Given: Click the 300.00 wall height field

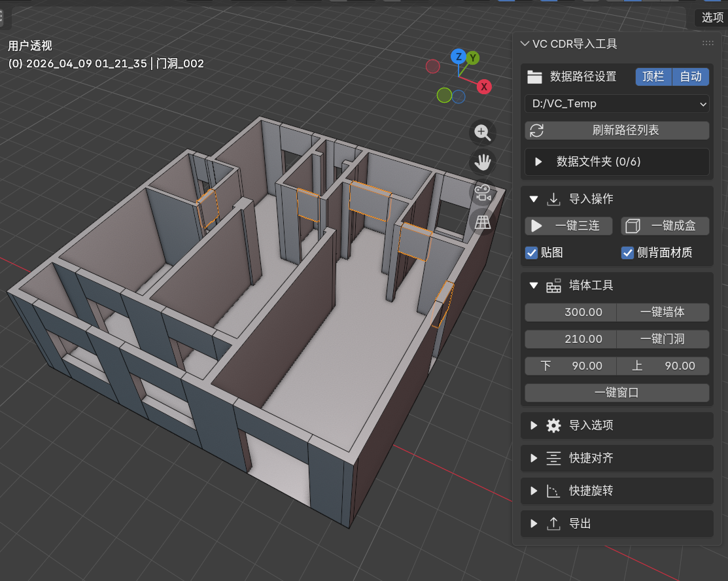Looking at the screenshot, I should (571, 312).
